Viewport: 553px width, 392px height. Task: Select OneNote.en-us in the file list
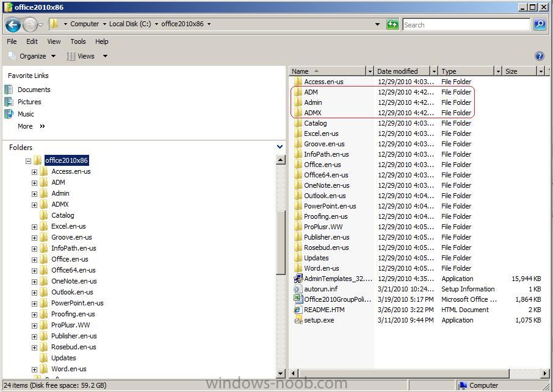point(327,185)
